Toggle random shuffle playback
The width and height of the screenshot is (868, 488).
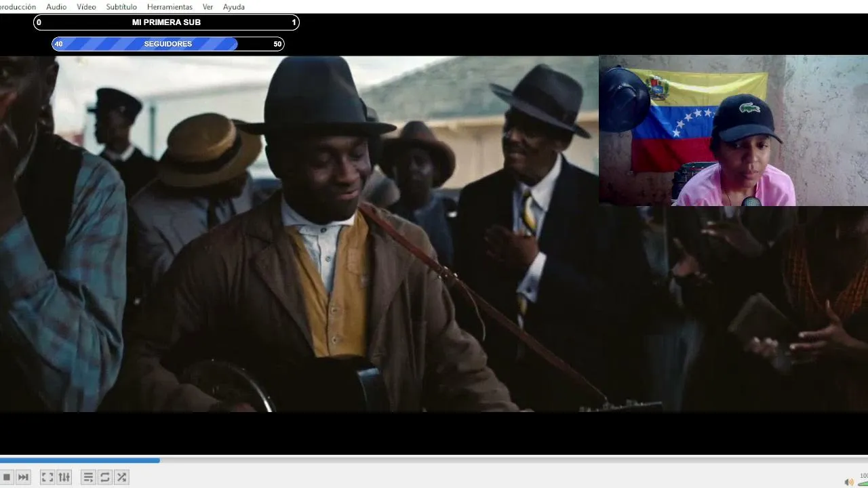point(121,477)
